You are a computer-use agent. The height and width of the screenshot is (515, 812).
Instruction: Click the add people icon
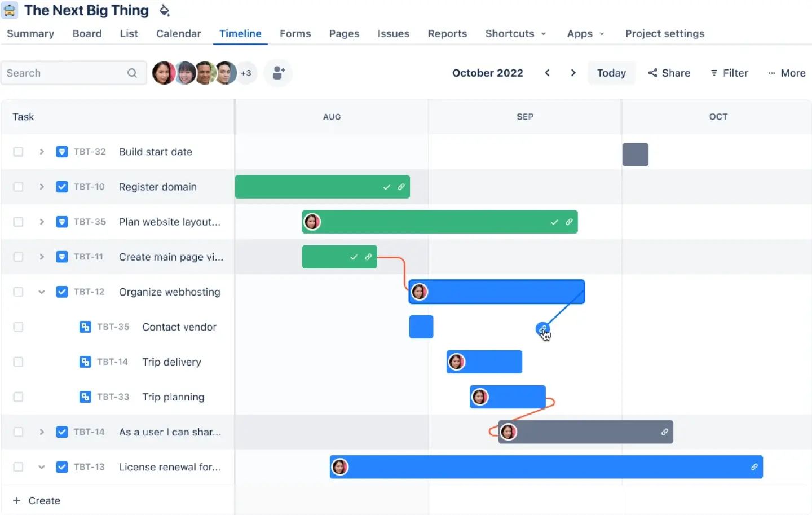pos(278,73)
